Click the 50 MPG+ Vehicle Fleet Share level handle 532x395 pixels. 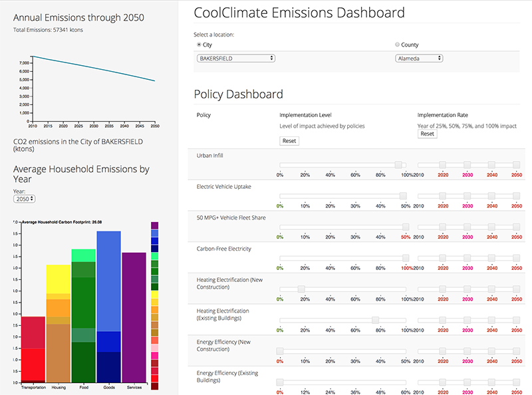pos(406,227)
